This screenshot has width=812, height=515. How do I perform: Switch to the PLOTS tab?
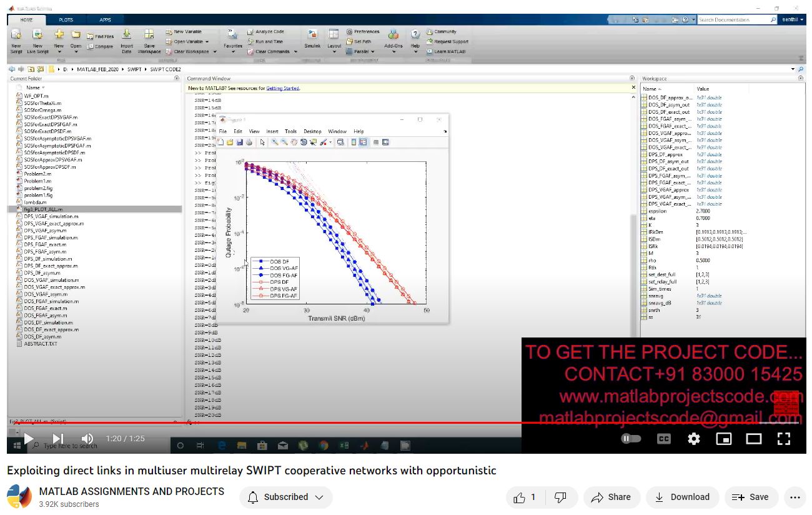pos(66,20)
